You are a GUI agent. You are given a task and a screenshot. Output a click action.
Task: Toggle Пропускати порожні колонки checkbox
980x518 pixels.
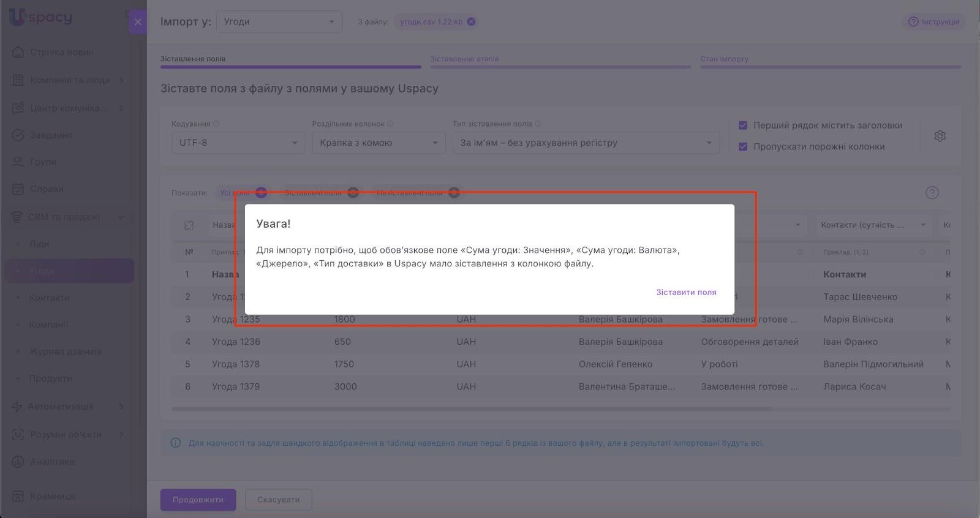point(743,147)
